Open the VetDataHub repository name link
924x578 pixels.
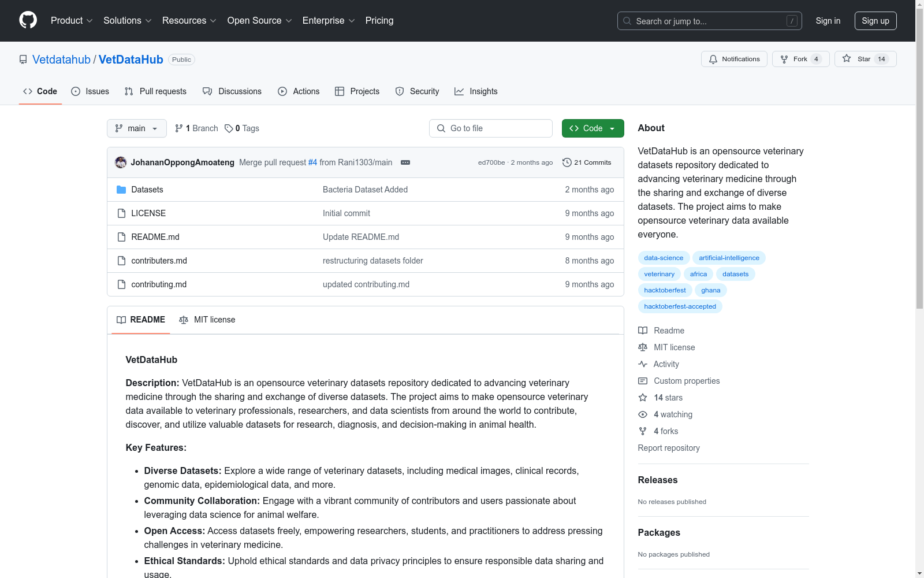point(131,60)
